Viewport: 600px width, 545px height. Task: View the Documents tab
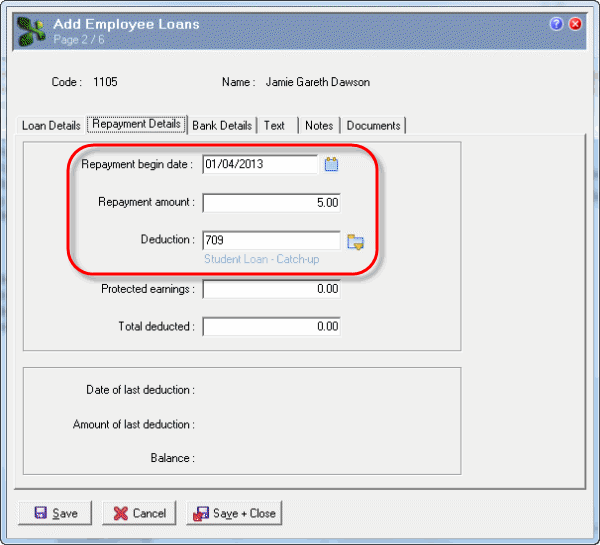(373, 126)
